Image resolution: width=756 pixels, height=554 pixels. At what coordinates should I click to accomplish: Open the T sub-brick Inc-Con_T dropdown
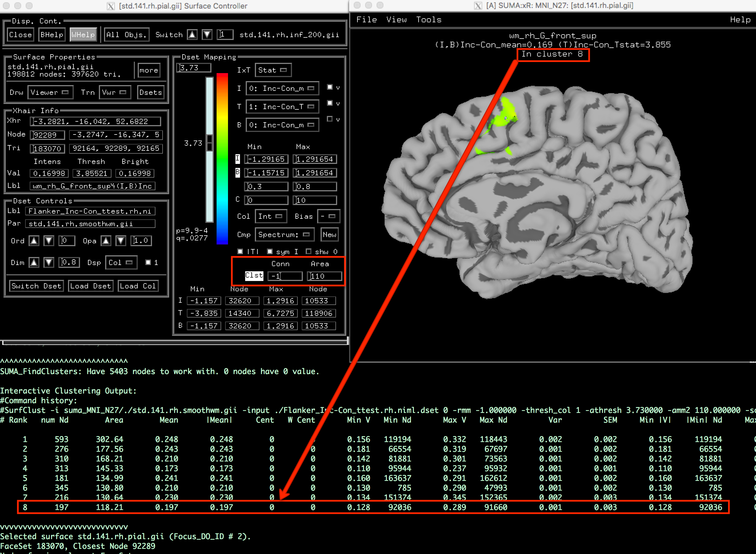point(282,107)
